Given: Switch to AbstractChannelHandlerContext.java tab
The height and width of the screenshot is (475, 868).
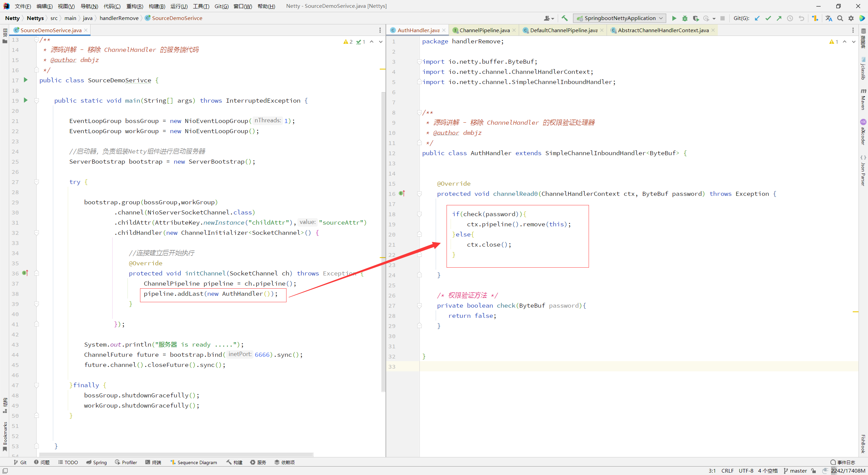Looking at the screenshot, I should [x=663, y=30].
